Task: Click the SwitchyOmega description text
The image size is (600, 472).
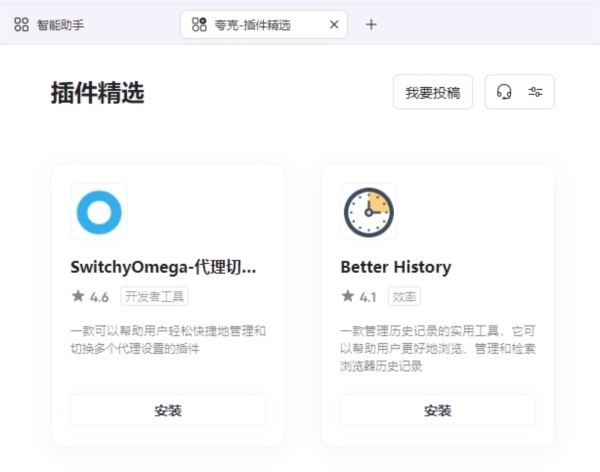Action: [x=168, y=340]
